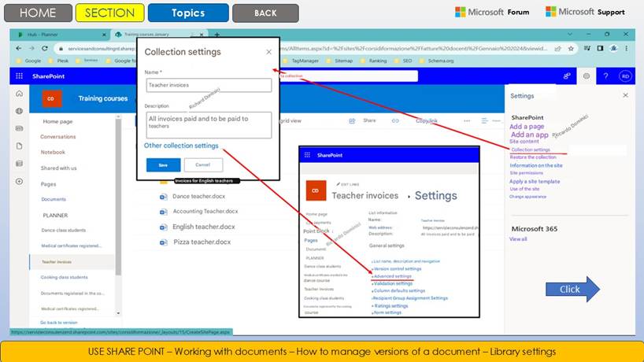The image size is (644, 362).
Task: Open Version control settings in inset
Action: coord(397,269)
